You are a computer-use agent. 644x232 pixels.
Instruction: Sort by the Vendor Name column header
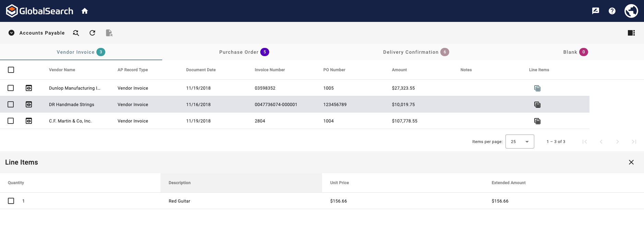[62, 70]
